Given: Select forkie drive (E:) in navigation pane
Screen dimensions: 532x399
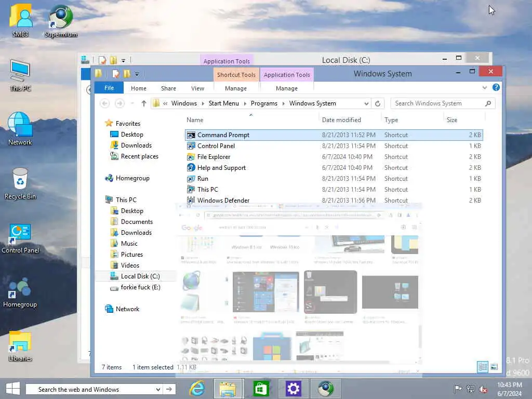Looking at the screenshot, I should [135, 287].
